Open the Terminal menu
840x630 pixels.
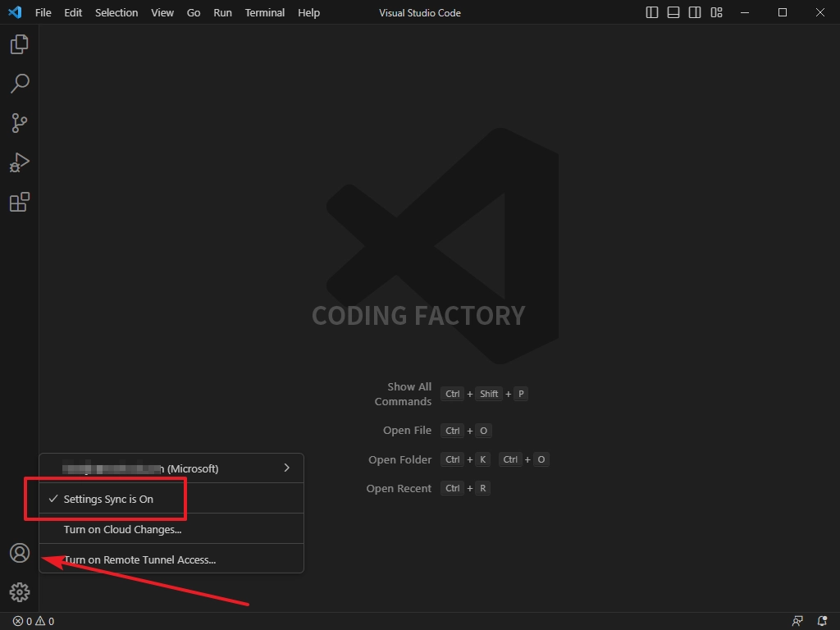click(265, 13)
